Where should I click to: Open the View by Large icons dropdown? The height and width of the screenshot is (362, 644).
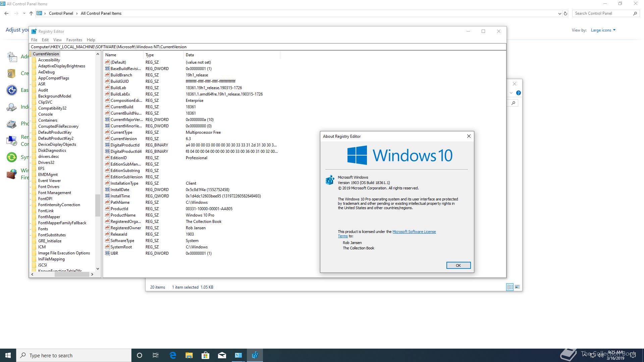[x=603, y=30]
